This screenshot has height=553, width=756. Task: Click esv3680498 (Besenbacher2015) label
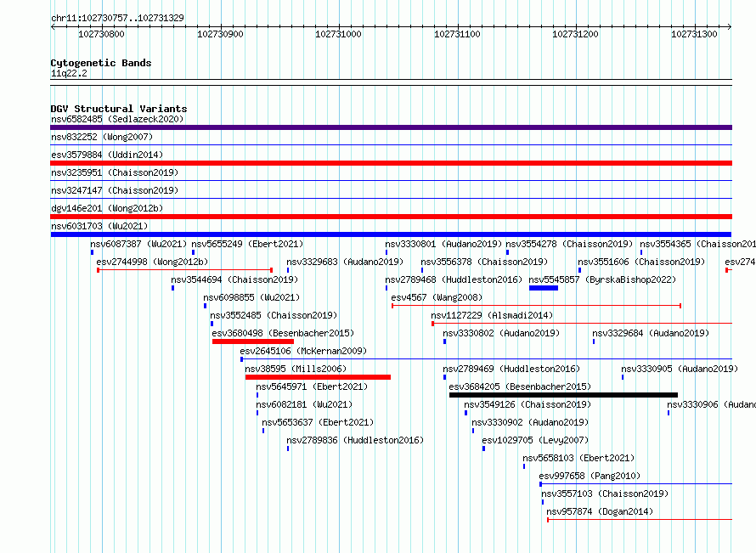pos(283,333)
